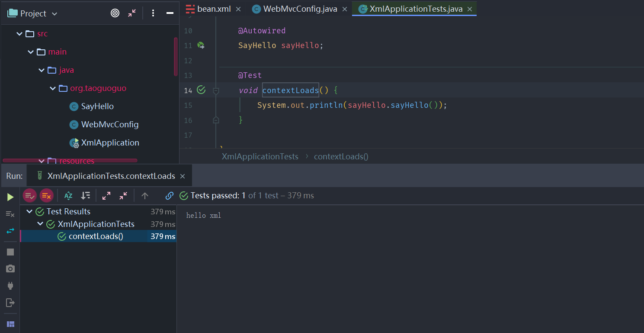The width and height of the screenshot is (644, 333).
Task: Select contextLoads() in the test results tree
Action: pos(95,236)
